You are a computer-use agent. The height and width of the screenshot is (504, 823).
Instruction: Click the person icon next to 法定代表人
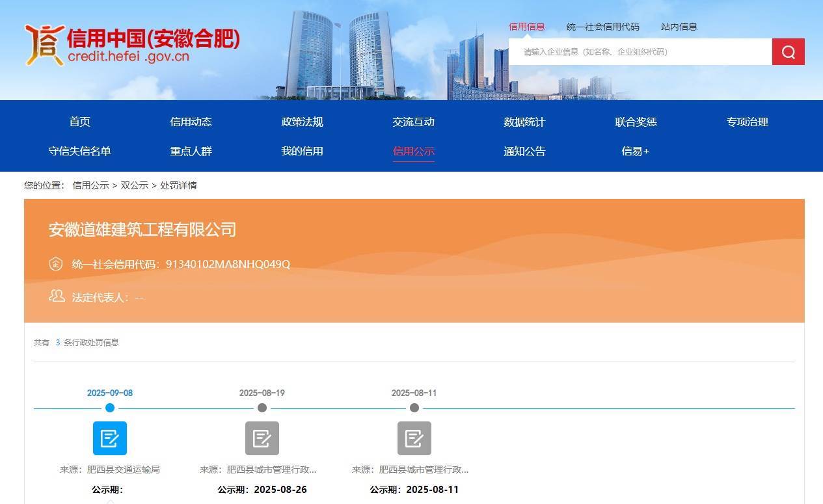point(57,296)
